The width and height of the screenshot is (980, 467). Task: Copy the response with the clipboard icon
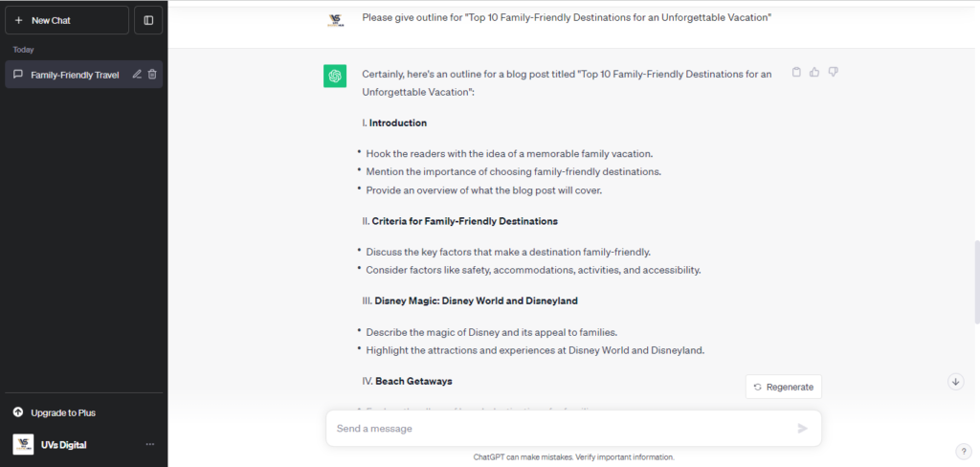(796, 72)
